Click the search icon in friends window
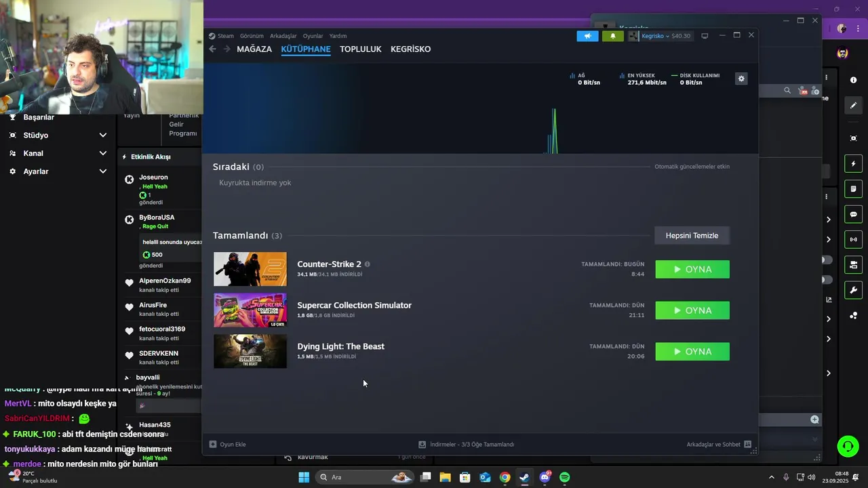Image resolution: width=868 pixels, height=488 pixels. pos(787,90)
